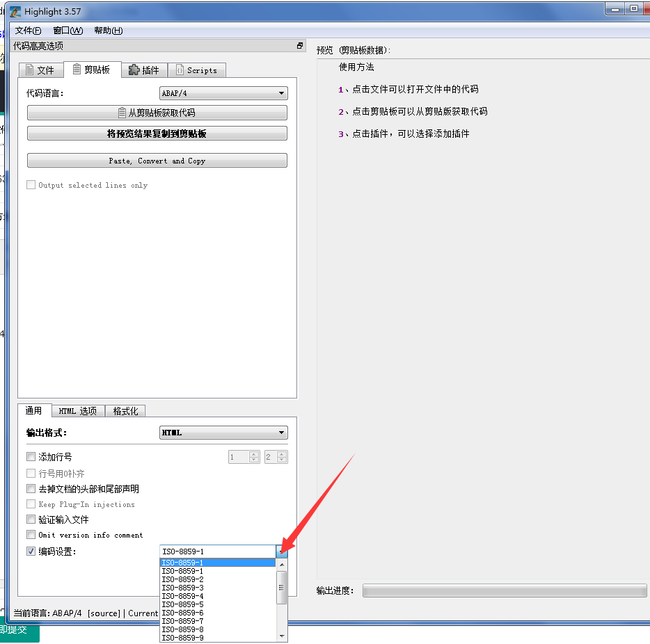Click the scroll-down arrow in encoding list
The image size is (650, 644).
pyautogui.click(x=282, y=636)
